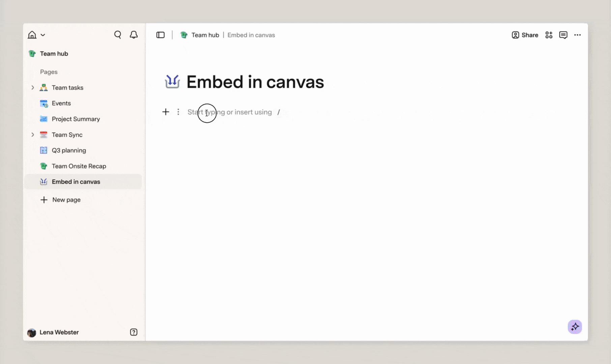Open Lena Webster's profile avatar

pyautogui.click(x=32, y=333)
